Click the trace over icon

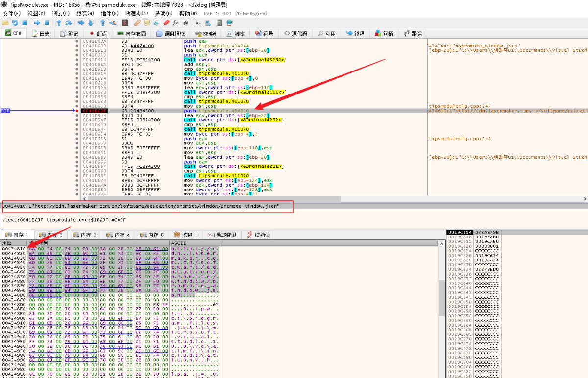point(90,23)
